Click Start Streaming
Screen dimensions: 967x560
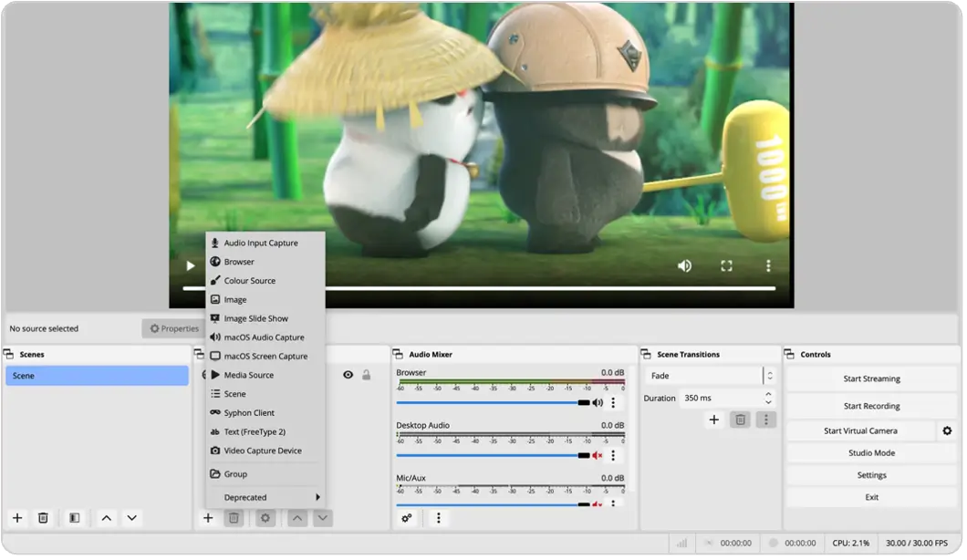point(873,380)
